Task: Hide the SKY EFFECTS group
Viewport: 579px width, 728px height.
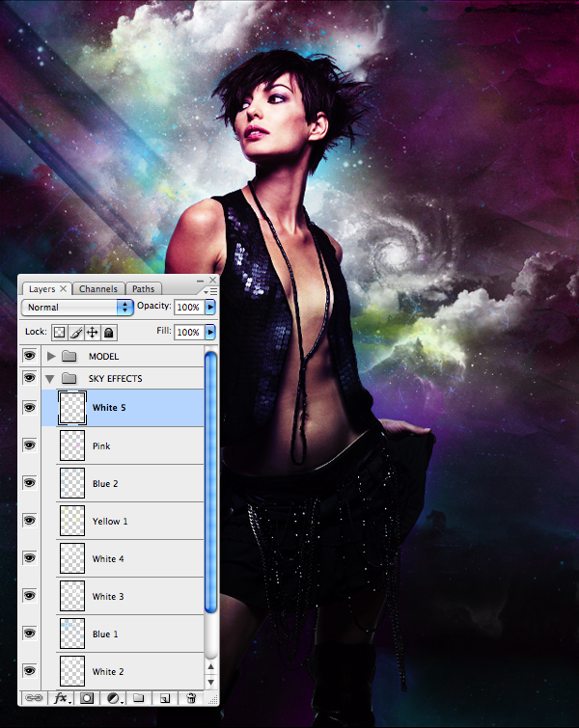Action: [x=30, y=377]
